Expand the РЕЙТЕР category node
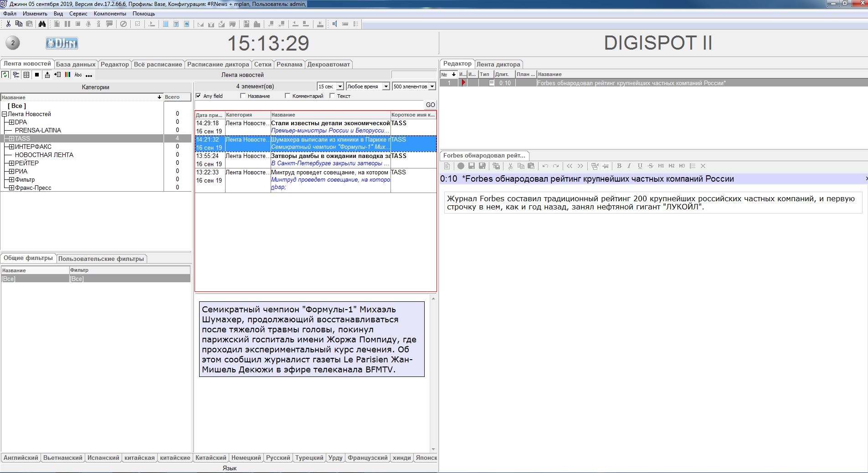The height and width of the screenshot is (473, 868). pyautogui.click(x=11, y=163)
